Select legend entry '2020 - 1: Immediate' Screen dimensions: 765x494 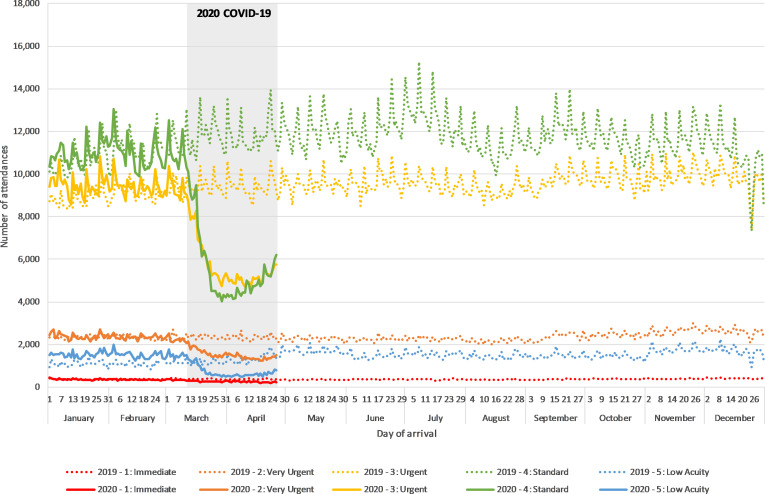(121, 489)
